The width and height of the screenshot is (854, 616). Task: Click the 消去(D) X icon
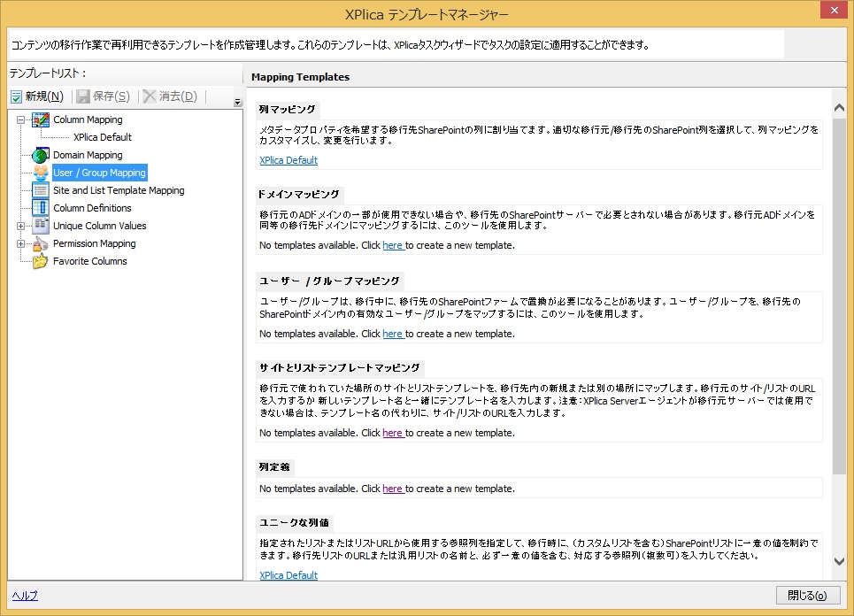(150, 96)
